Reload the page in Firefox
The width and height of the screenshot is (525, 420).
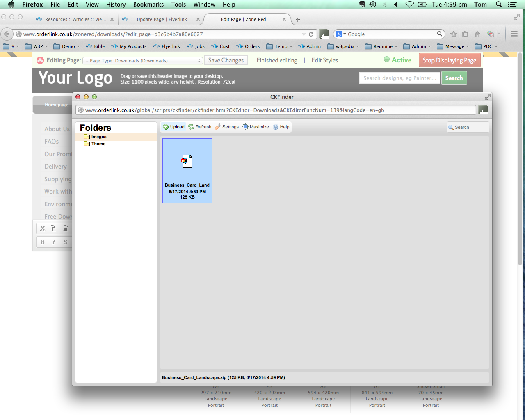311,34
